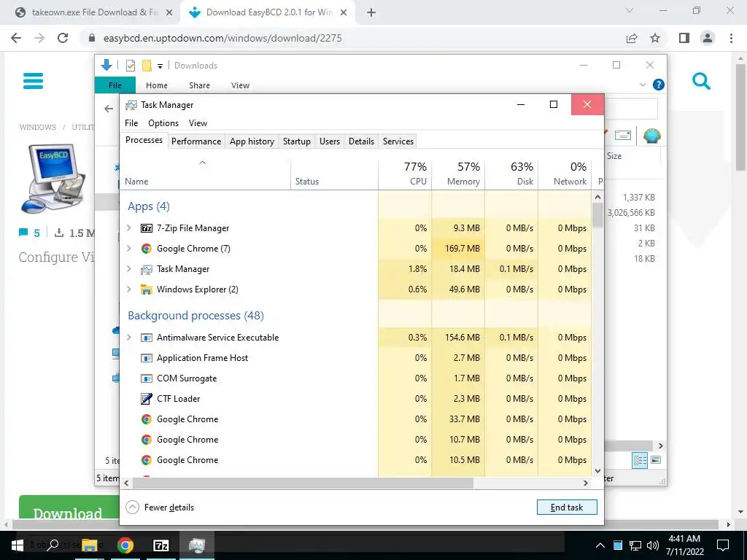Expand the Explorer ribbon chevron
The image size is (747, 560).
tap(642, 85)
